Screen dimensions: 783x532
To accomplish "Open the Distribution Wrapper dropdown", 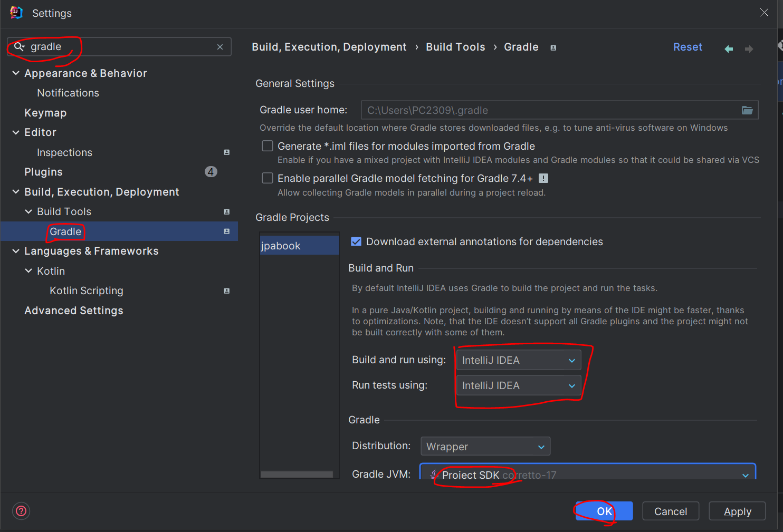I will (485, 446).
